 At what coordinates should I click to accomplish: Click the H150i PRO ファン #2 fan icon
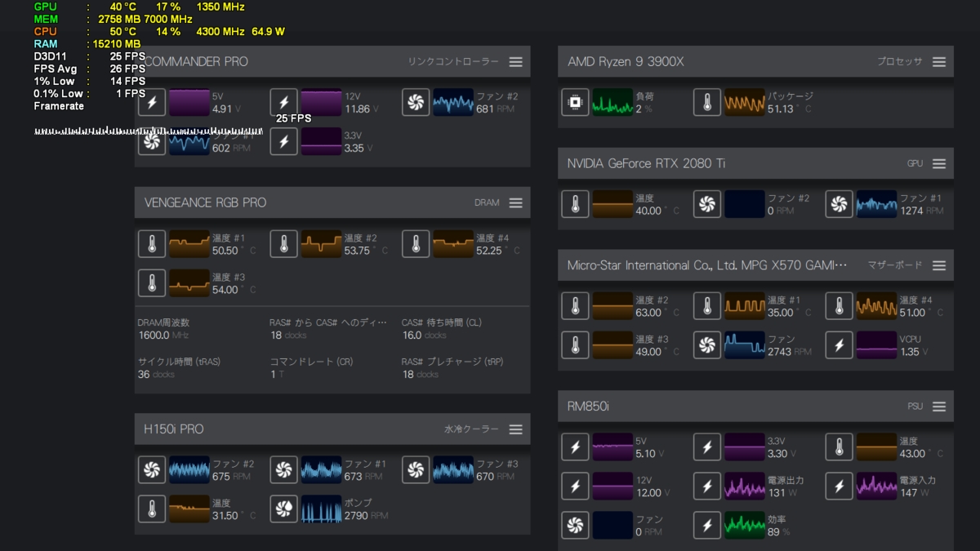click(x=152, y=470)
